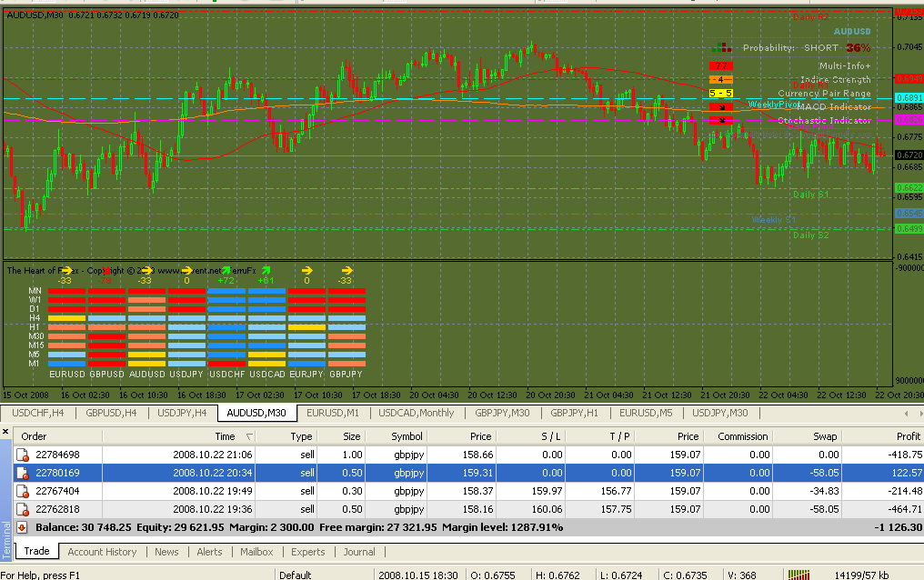Switch to the USDCHF,H4 chart tab
924x580 pixels.
pos(37,413)
